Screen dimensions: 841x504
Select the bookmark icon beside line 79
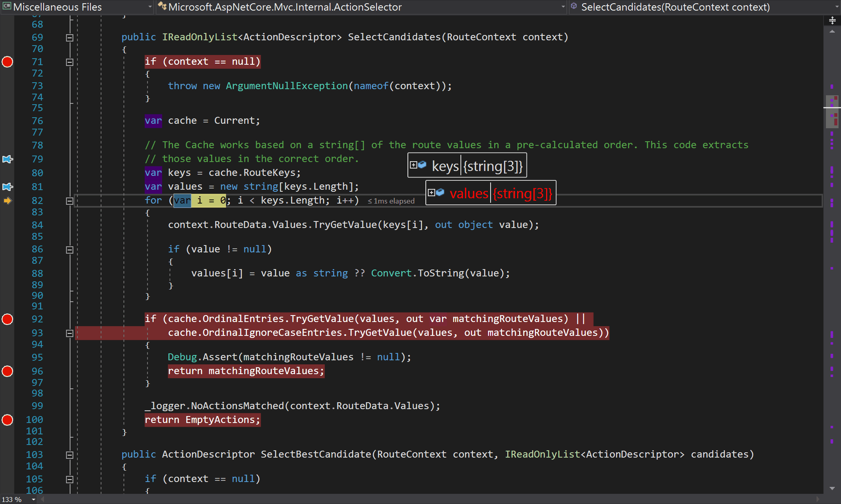(x=7, y=159)
